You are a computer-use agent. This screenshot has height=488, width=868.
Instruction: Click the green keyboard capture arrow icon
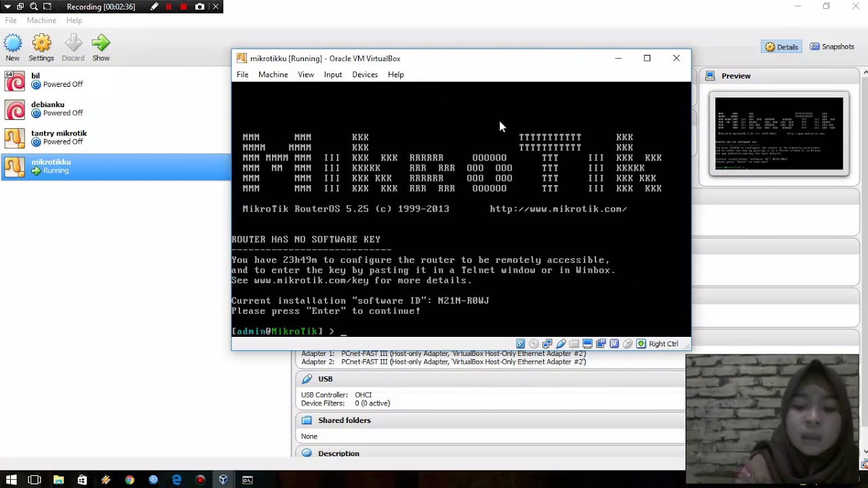click(641, 344)
